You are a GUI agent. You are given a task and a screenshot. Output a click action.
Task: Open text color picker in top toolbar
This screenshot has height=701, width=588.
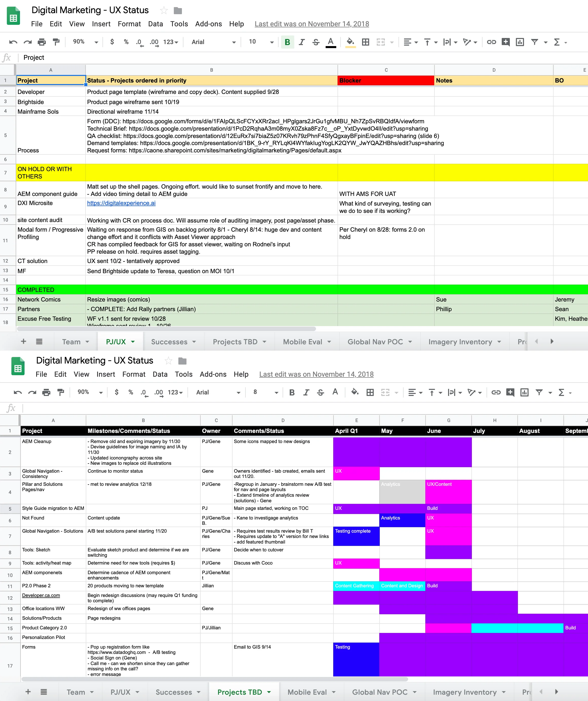coord(330,42)
